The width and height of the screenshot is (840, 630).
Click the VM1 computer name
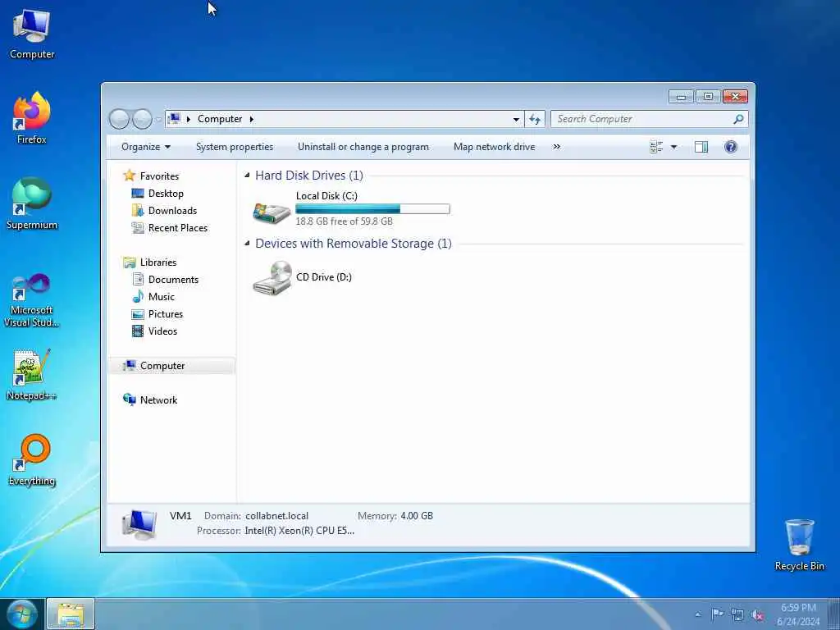point(180,516)
